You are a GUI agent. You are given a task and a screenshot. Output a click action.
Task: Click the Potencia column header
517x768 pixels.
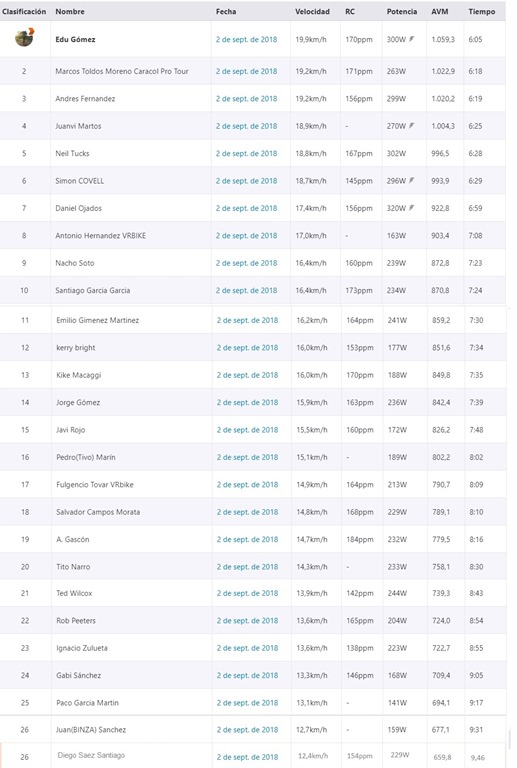(402, 11)
